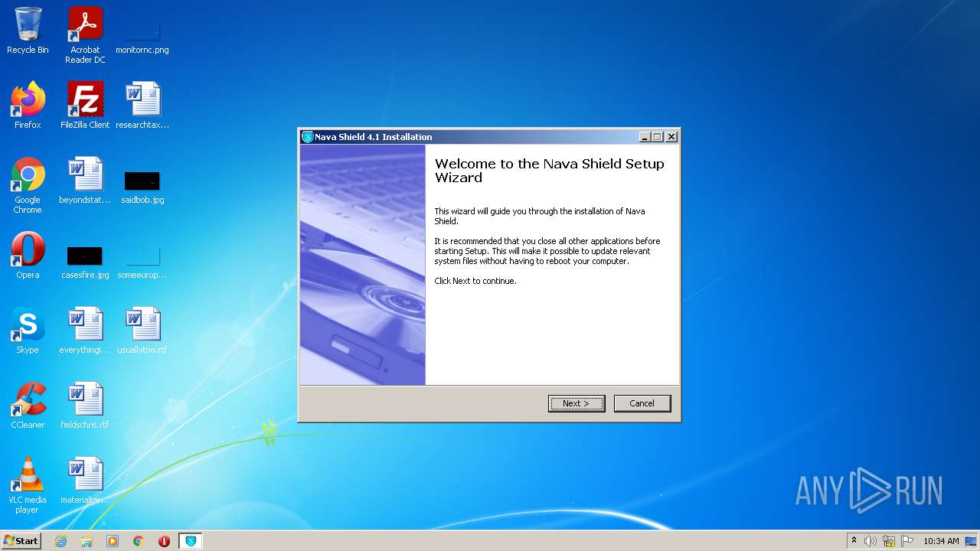Open the network tray icon

point(889,541)
